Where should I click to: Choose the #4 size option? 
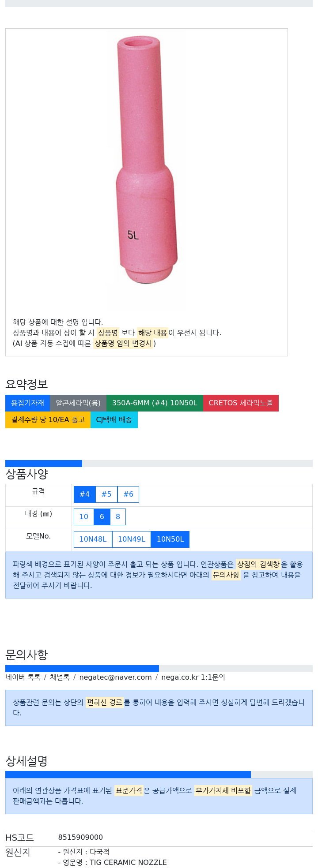tap(84, 494)
